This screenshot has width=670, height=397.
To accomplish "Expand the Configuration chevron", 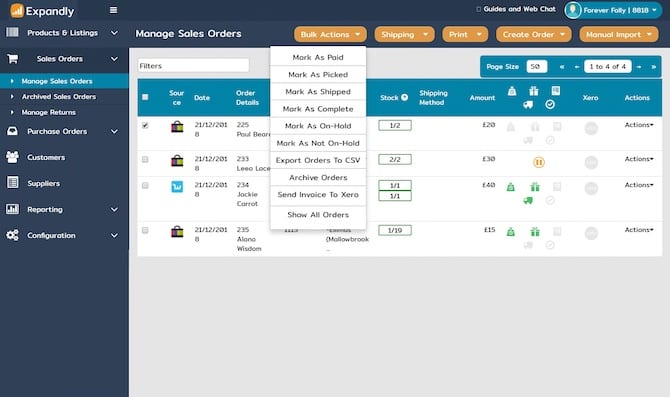I will point(114,235).
